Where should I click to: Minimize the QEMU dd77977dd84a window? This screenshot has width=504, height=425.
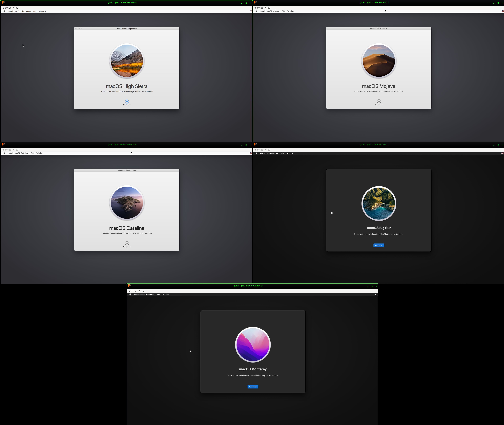[368, 286]
